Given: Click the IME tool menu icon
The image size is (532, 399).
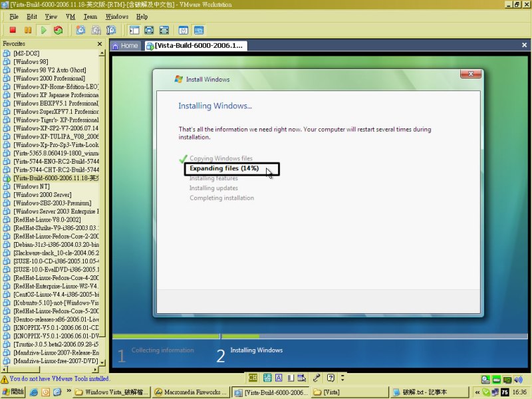Looking at the screenshot, I should [302, 377].
